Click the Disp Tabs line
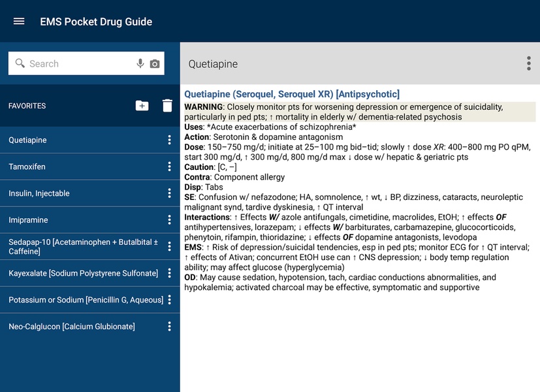 (x=204, y=187)
